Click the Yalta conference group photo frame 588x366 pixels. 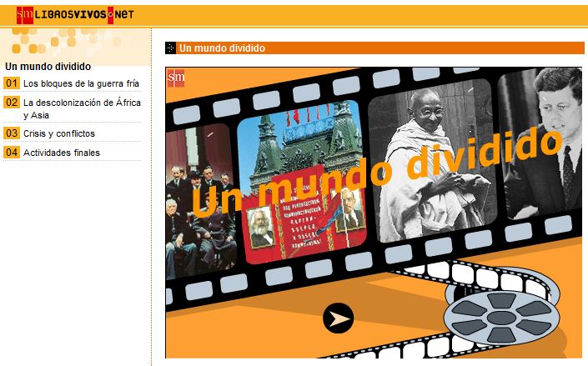(x=200, y=203)
